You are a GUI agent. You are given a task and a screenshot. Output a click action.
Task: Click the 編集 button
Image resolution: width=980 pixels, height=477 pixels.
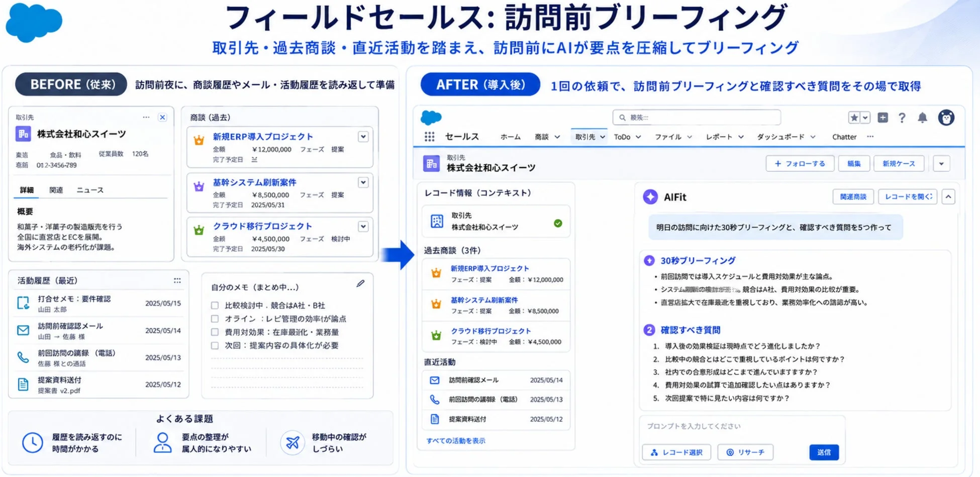[x=854, y=164]
